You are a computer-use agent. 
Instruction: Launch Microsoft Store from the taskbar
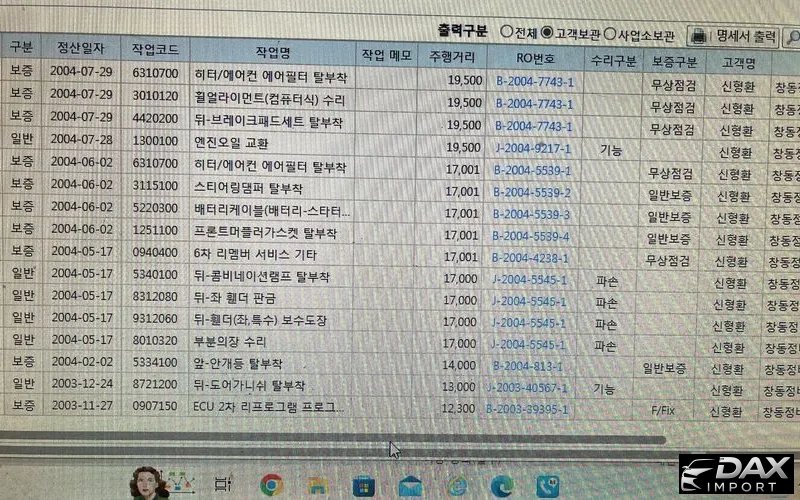[364, 486]
